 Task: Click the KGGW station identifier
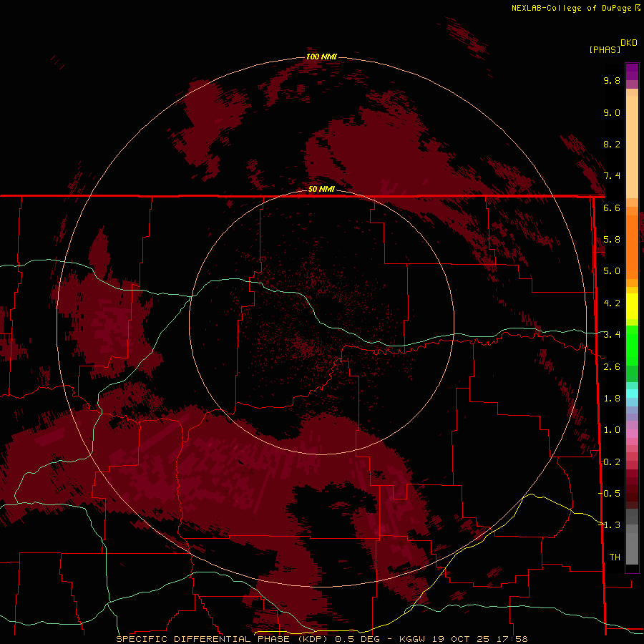pyautogui.click(x=412, y=639)
